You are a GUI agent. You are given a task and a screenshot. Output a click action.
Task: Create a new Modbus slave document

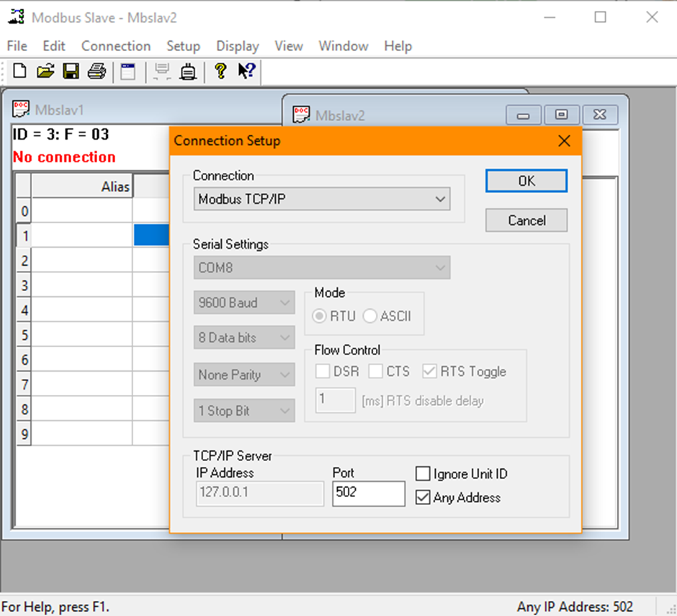coord(19,71)
